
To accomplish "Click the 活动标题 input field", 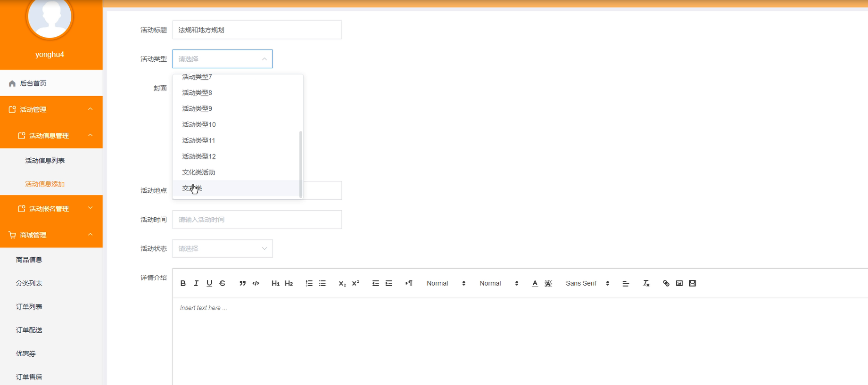I will tap(257, 30).
